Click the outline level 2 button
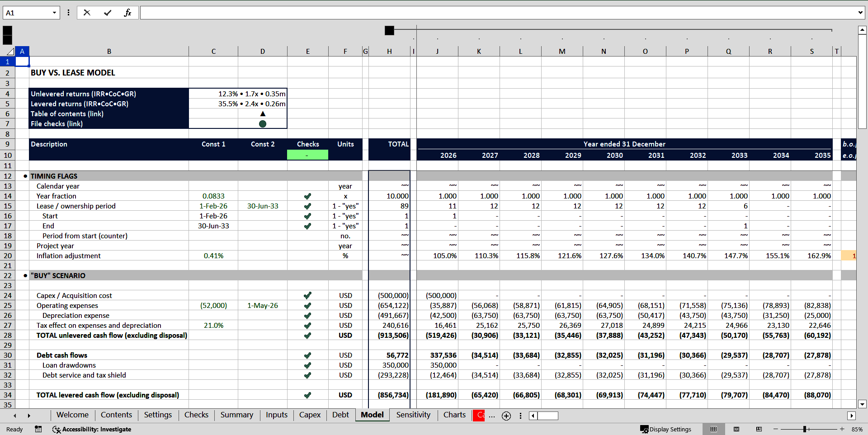This screenshot has width=868, height=435. (7, 40)
